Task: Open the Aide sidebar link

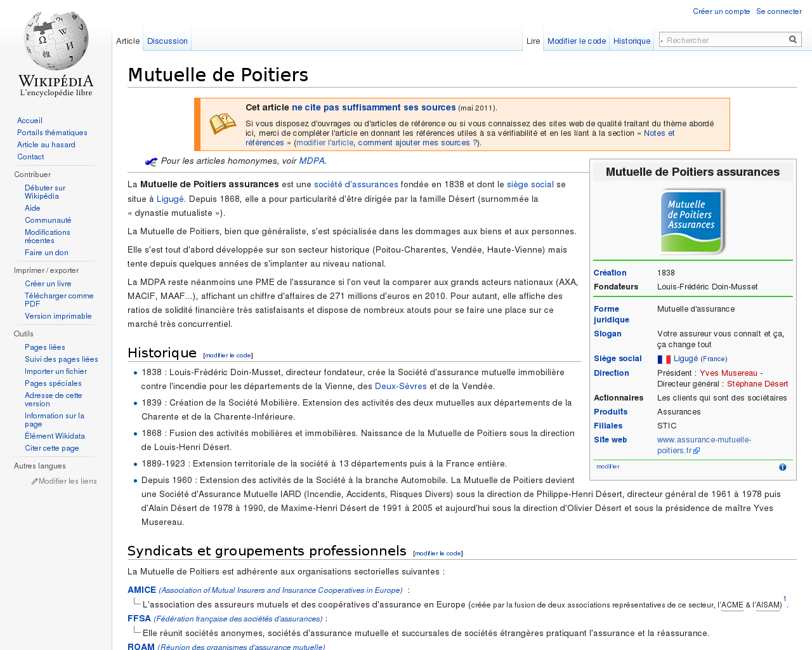Action: [x=32, y=208]
